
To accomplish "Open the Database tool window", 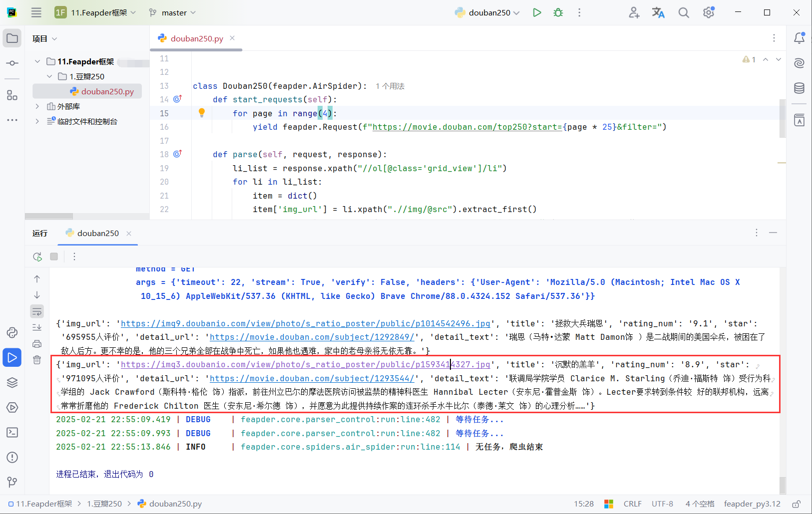I will pyautogui.click(x=799, y=88).
